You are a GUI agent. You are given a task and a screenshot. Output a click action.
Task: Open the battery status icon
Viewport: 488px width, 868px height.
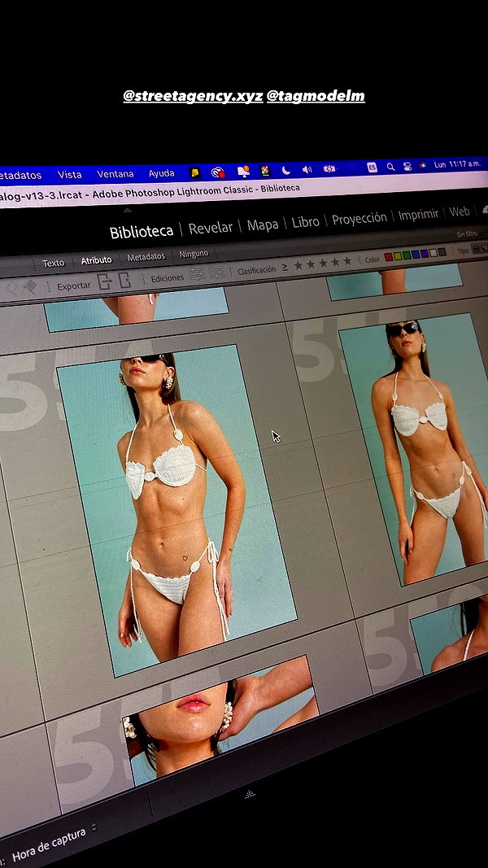pyautogui.click(x=329, y=168)
